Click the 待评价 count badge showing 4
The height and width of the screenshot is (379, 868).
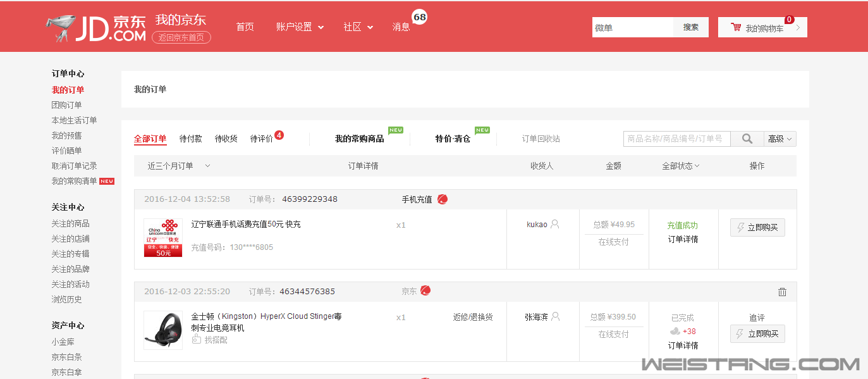(279, 135)
